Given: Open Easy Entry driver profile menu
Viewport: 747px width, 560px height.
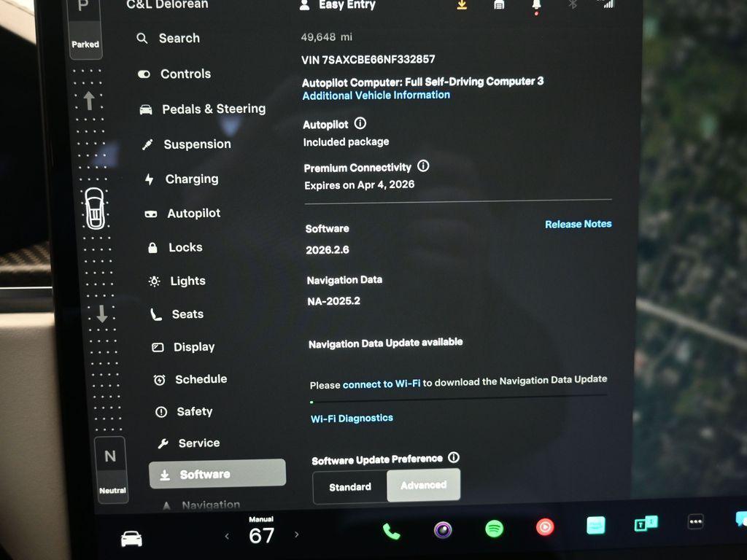Looking at the screenshot, I should [x=338, y=5].
